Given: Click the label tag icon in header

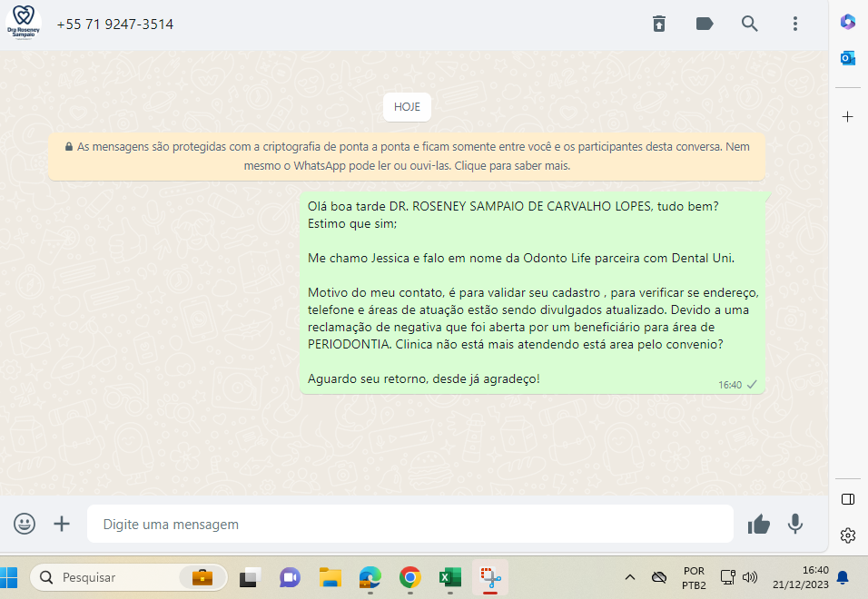Looking at the screenshot, I should (705, 24).
